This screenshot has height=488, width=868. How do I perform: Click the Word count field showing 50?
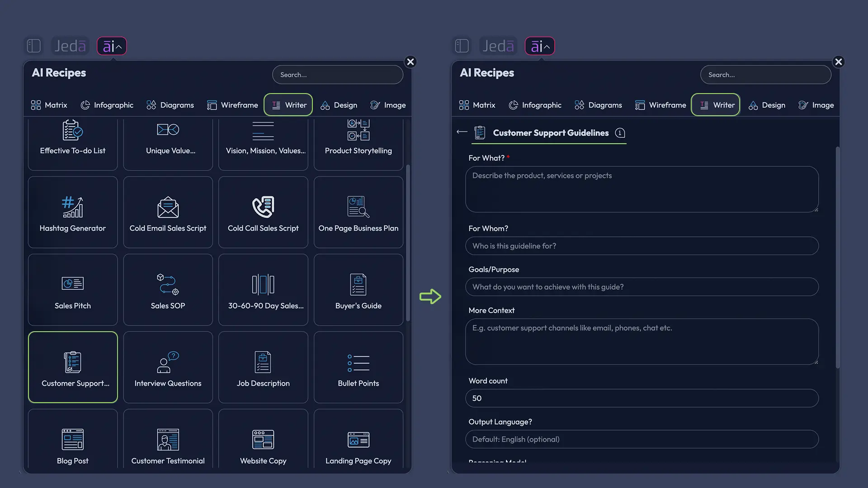(642, 398)
